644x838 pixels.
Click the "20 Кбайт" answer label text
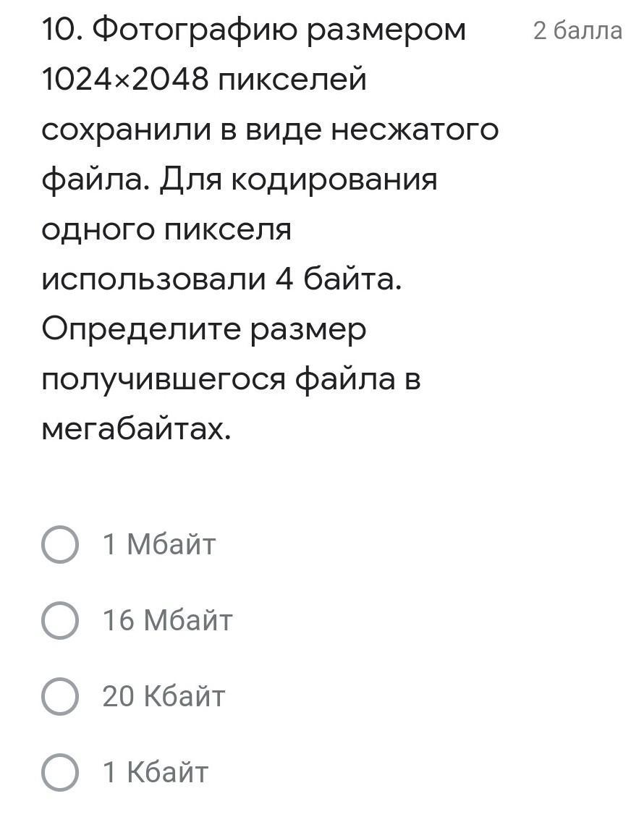[x=164, y=696]
